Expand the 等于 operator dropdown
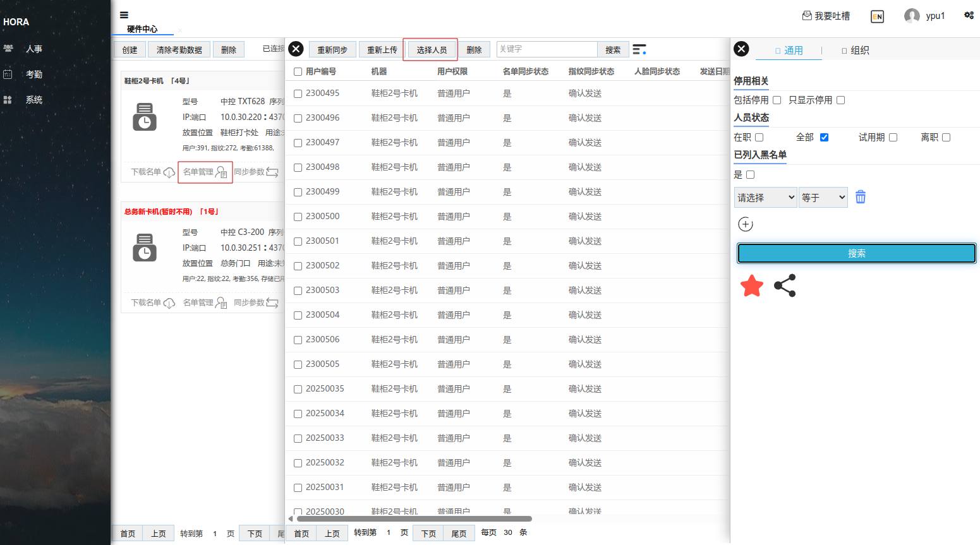 click(x=823, y=198)
